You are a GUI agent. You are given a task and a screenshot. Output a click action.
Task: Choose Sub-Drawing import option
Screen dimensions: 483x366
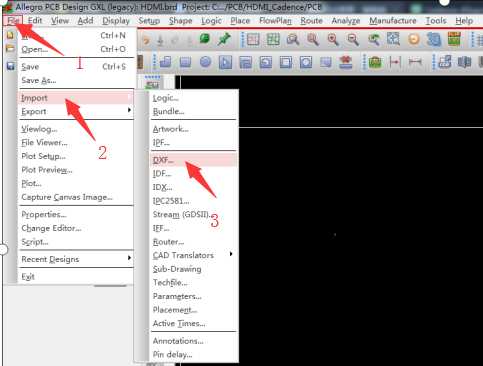[193, 269]
